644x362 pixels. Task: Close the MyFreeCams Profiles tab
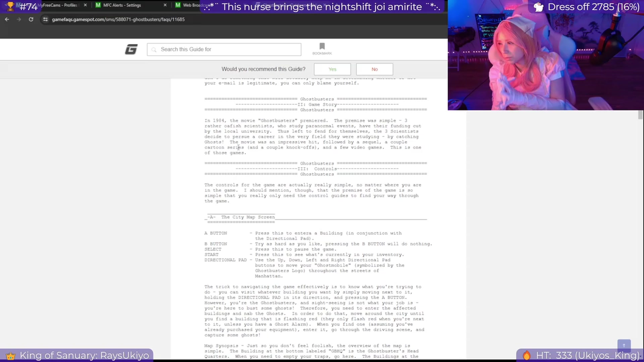(85, 5)
